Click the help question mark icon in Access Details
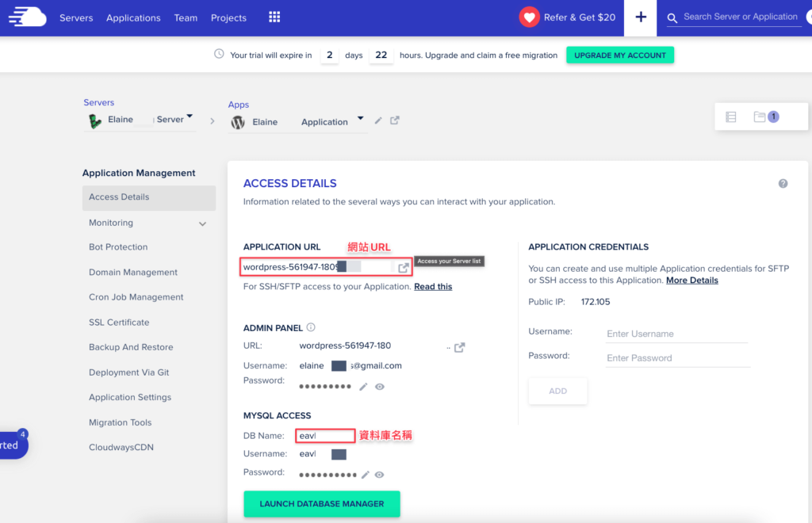 click(783, 184)
